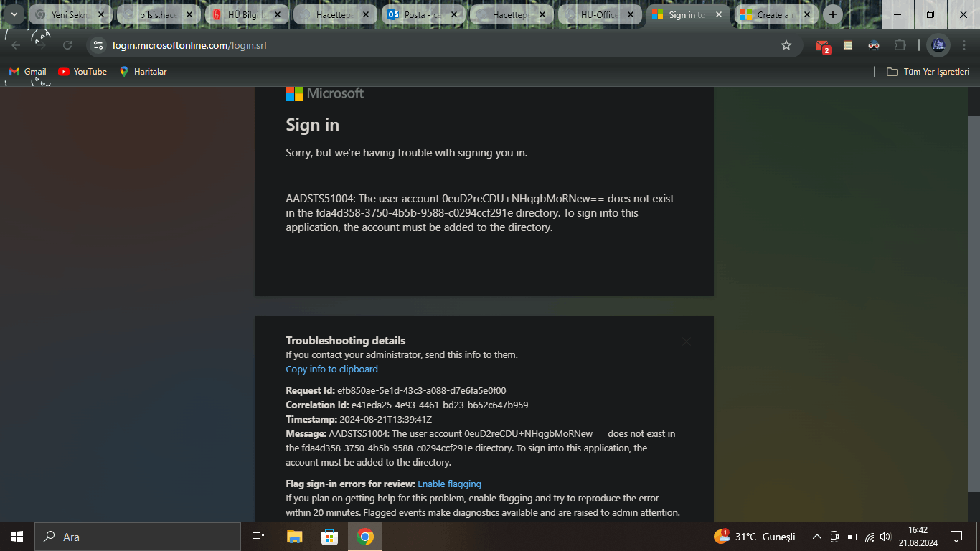The image size is (980, 551).
Task: Check the battery tray icon
Action: tap(852, 537)
